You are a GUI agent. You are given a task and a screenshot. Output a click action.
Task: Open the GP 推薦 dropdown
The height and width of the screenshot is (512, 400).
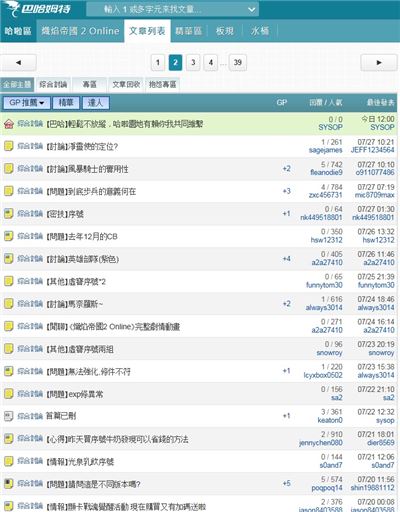[x=27, y=103]
